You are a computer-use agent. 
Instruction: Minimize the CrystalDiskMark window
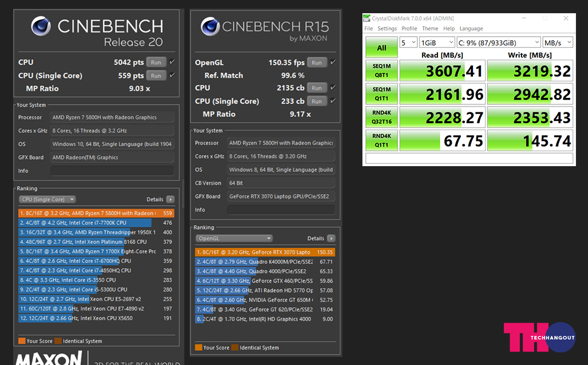pyautogui.click(x=524, y=18)
